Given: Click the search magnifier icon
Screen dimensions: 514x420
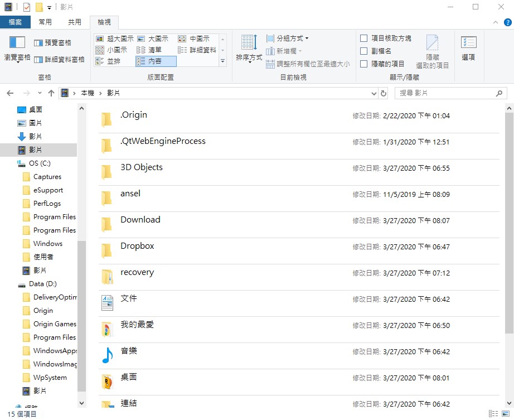Looking at the screenshot, I should pos(500,94).
